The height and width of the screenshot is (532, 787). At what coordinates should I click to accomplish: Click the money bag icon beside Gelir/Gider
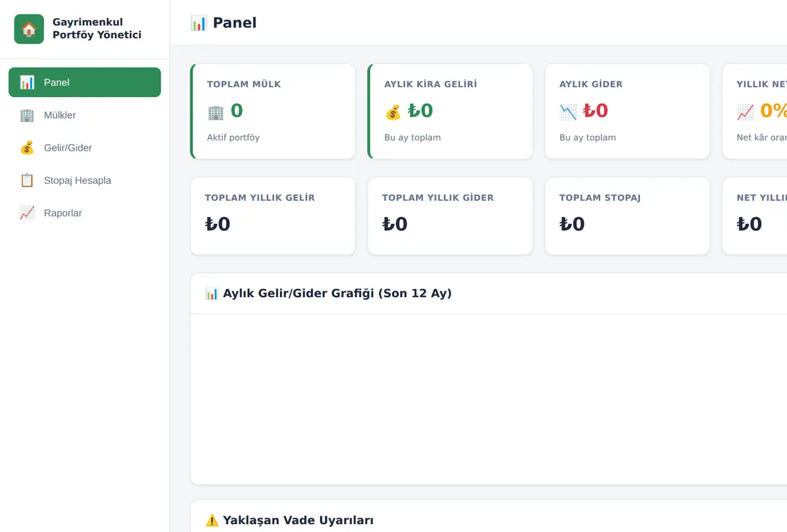[27, 148]
